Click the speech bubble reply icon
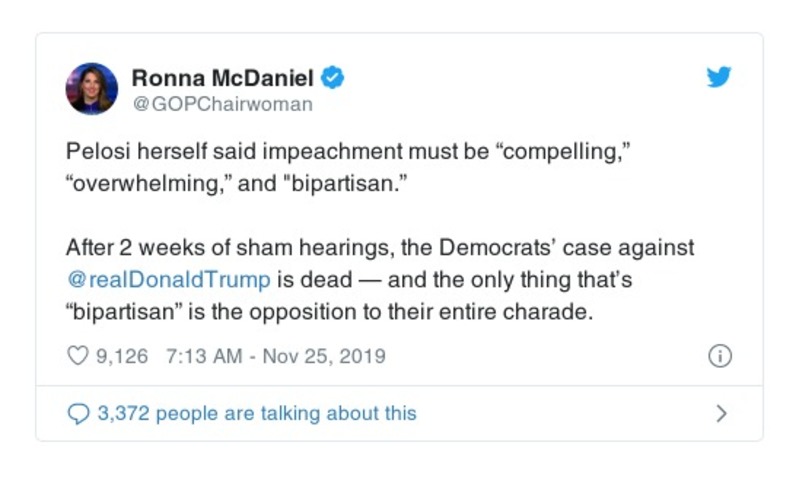799x490 pixels. [x=78, y=413]
